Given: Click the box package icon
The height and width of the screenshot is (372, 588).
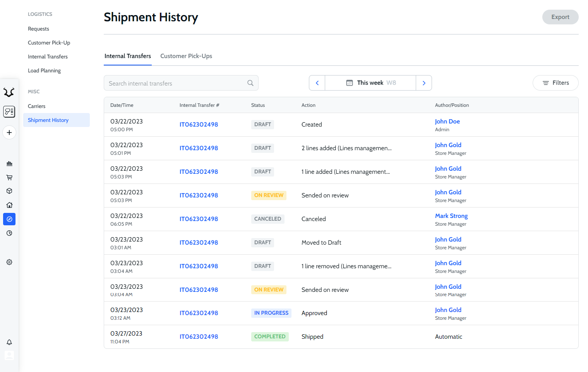Looking at the screenshot, I should coord(9,191).
